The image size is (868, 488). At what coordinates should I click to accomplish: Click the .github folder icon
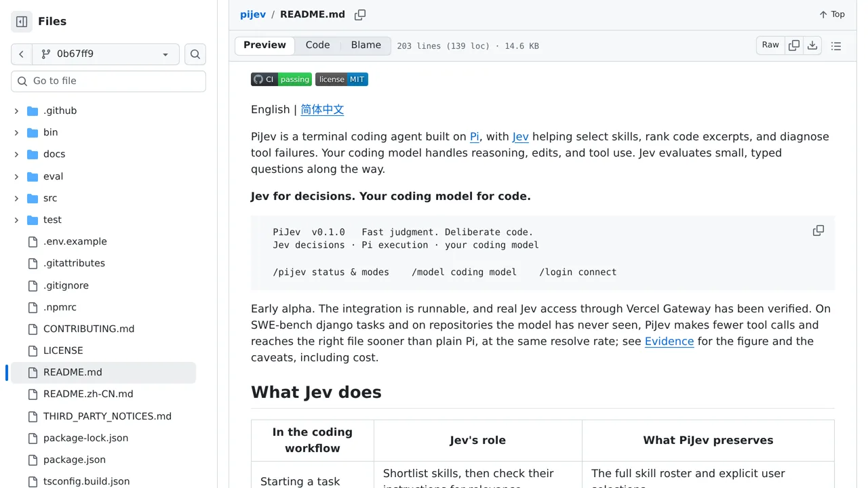point(33,110)
